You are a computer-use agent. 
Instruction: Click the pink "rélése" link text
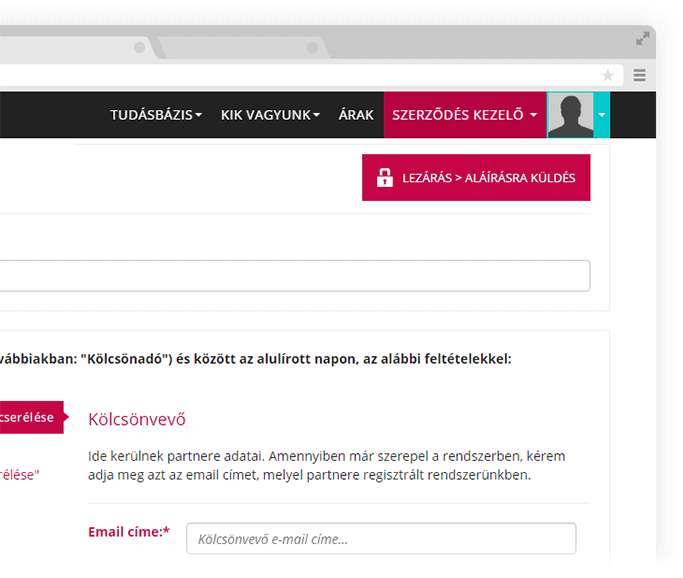(19, 475)
